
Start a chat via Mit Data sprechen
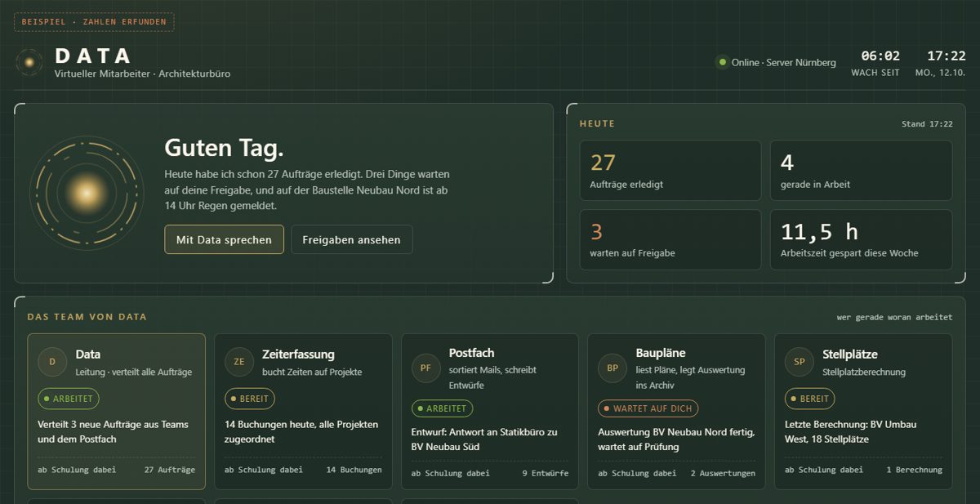(224, 239)
